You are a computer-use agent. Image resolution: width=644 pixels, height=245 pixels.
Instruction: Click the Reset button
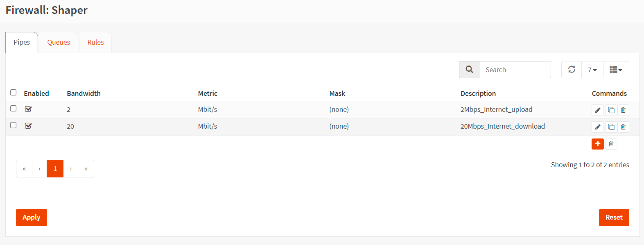614,218
